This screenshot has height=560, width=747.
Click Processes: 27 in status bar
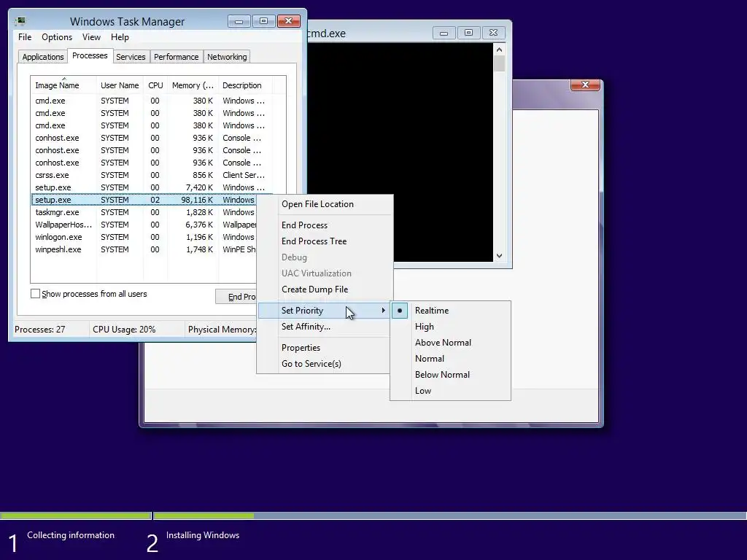tap(40, 329)
